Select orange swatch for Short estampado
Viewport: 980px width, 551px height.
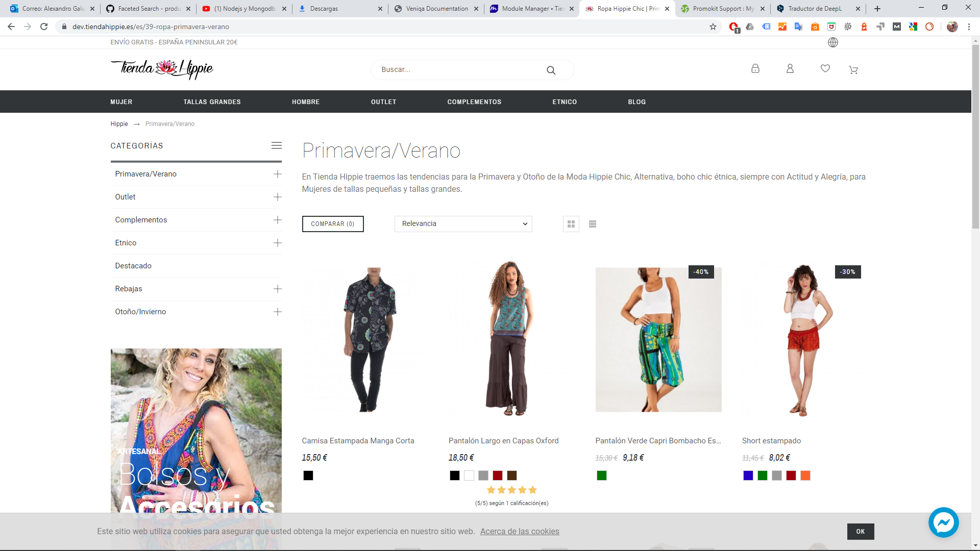tap(805, 475)
